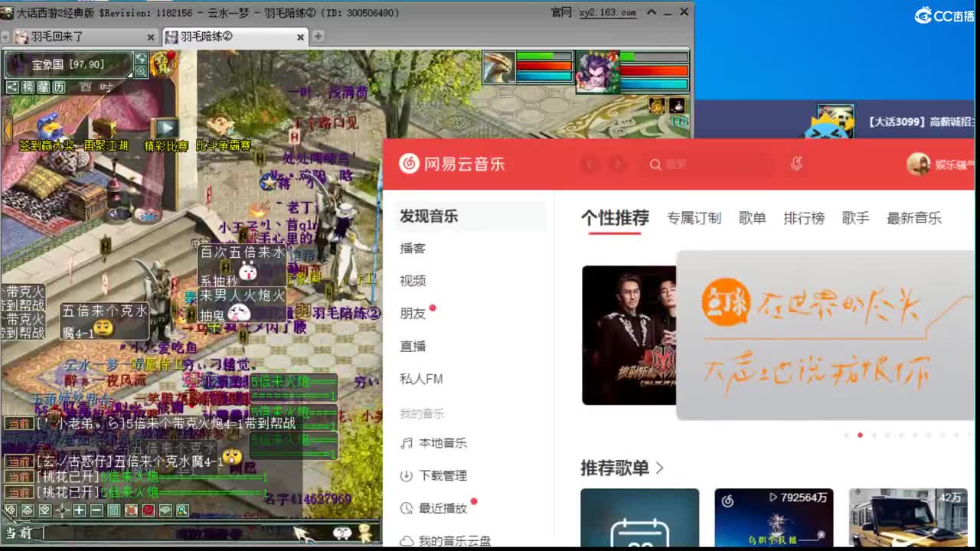980x551 pixels.
Task: Click the plus icon in chat toolbar
Action: [x=79, y=510]
